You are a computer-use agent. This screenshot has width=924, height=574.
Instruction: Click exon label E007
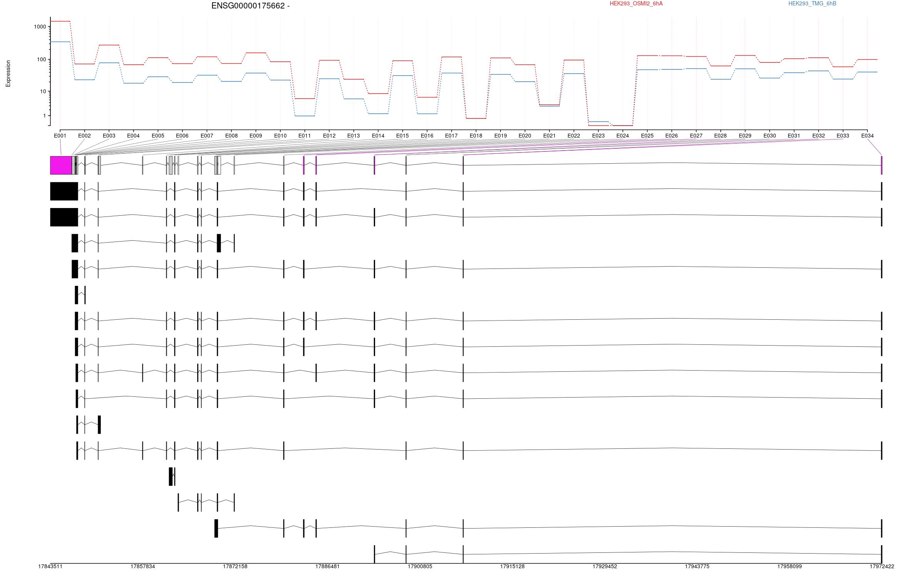click(207, 136)
